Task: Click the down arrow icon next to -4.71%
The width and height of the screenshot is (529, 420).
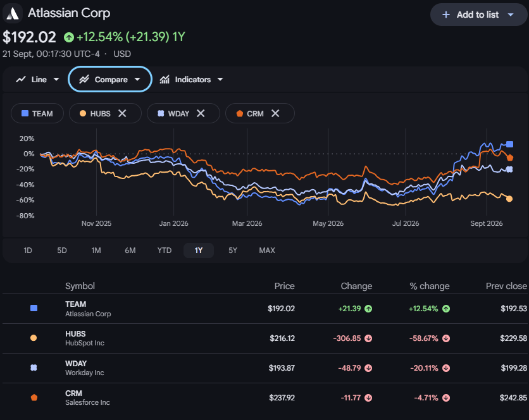Action: (446, 398)
